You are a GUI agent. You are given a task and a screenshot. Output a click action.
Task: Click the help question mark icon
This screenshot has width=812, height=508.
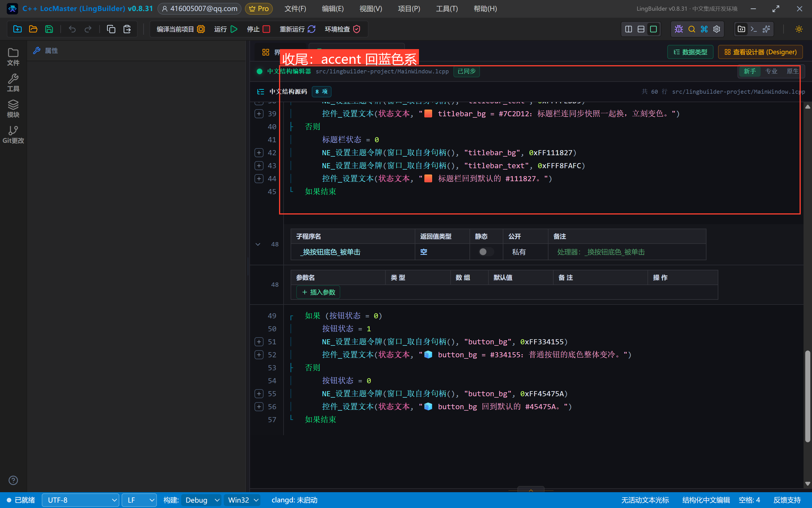(13, 480)
